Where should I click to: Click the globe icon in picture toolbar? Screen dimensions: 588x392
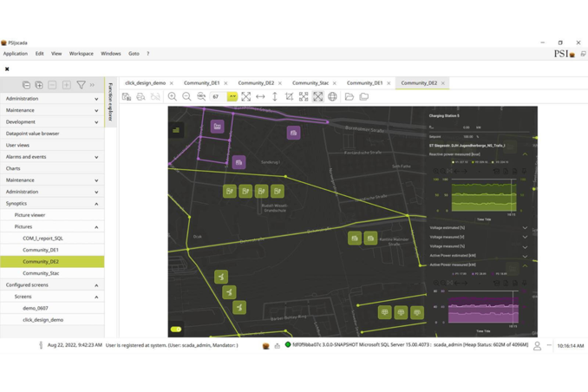click(x=332, y=97)
